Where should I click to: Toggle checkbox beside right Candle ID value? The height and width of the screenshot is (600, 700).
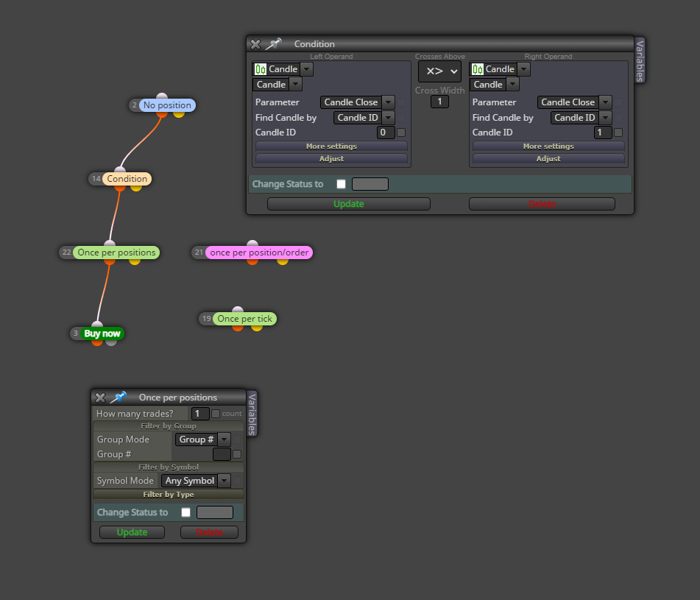618,133
